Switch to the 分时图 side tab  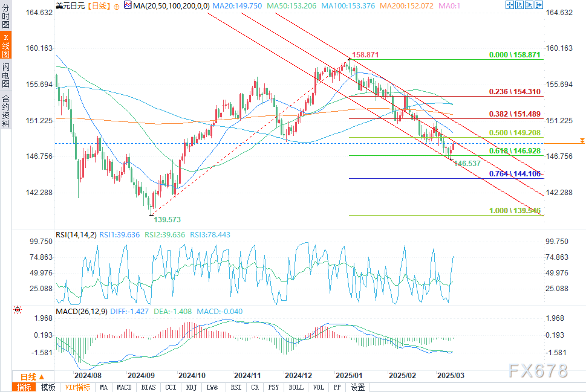pyautogui.click(x=5, y=15)
